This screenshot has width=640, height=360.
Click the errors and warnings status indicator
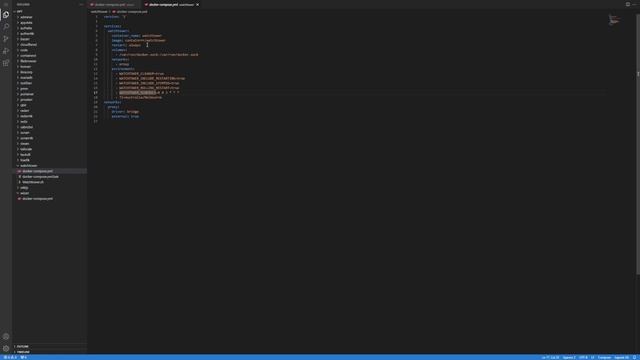tap(11, 358)
